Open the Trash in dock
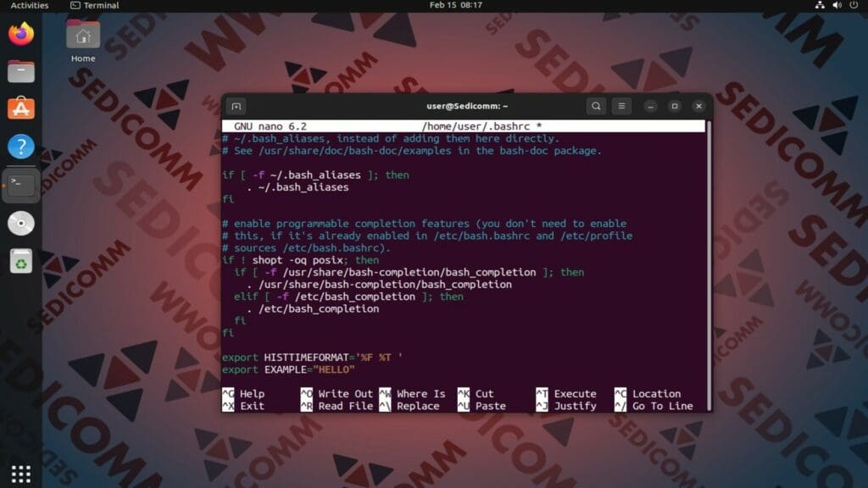This screenshot has width=868, height=488. tap(21, 261)
